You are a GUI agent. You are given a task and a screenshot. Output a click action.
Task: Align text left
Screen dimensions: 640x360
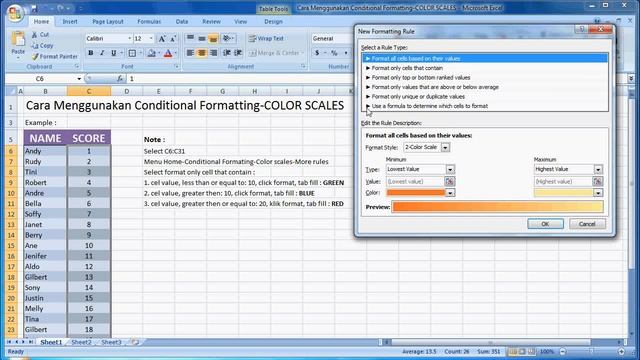pos(190,53)
